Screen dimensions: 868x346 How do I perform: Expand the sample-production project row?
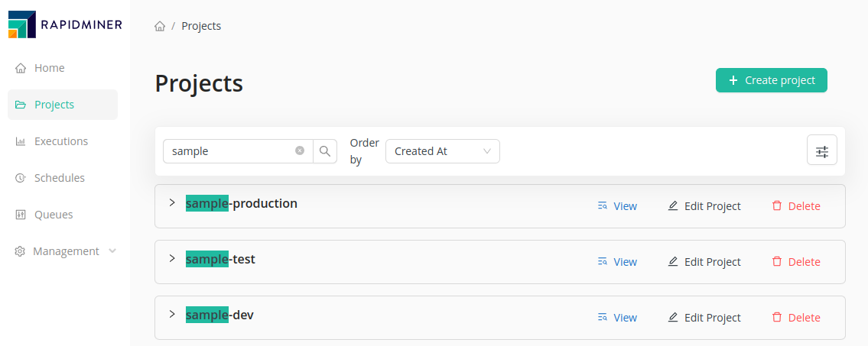tap(172, 203)
